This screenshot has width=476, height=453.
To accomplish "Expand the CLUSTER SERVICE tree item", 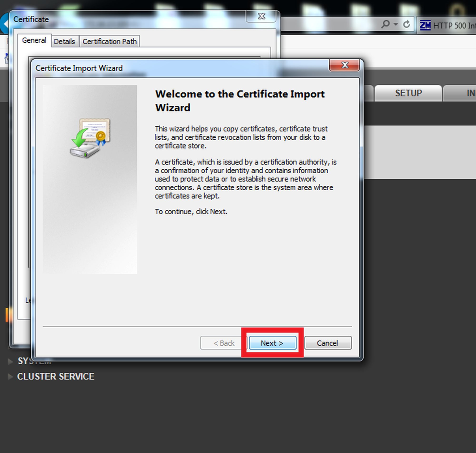I will coord(10,377).
